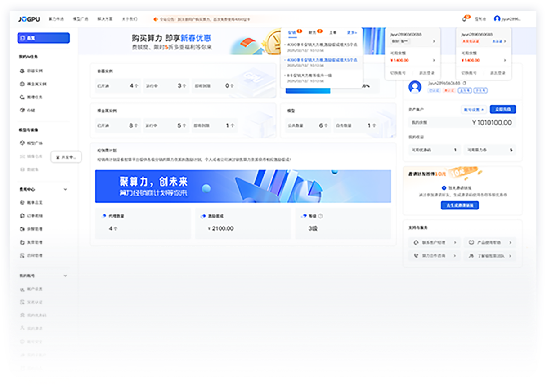The height and width of the screenshot is (392, 547).
Task: Click the blue usage progress bar
Action: point(308,91)
